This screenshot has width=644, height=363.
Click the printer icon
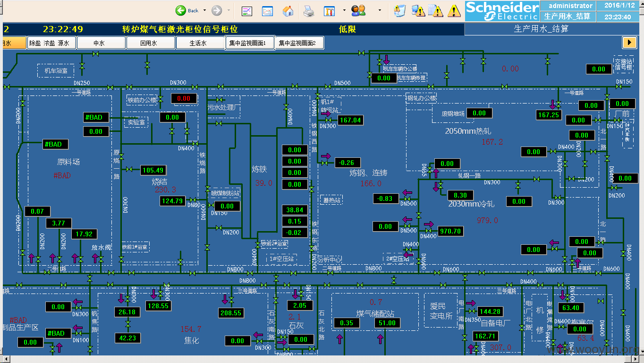pyautogui.click(x=309, y=11)
